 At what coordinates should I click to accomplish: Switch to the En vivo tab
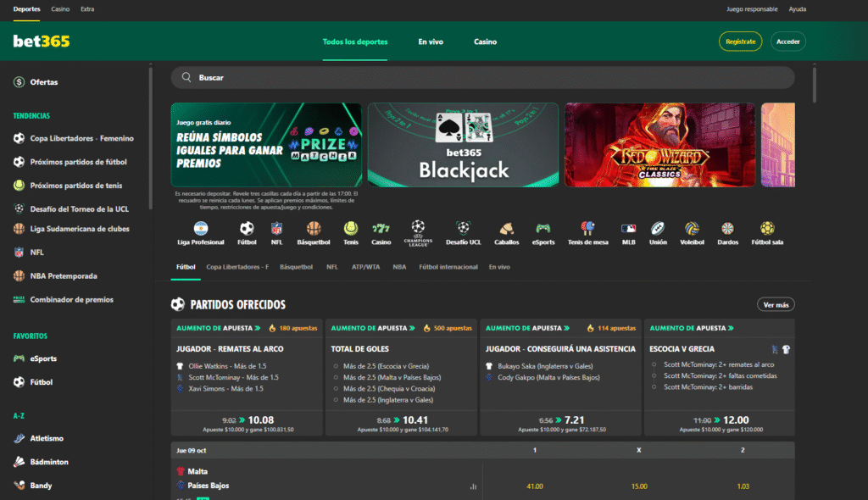[x=431, y=41]
